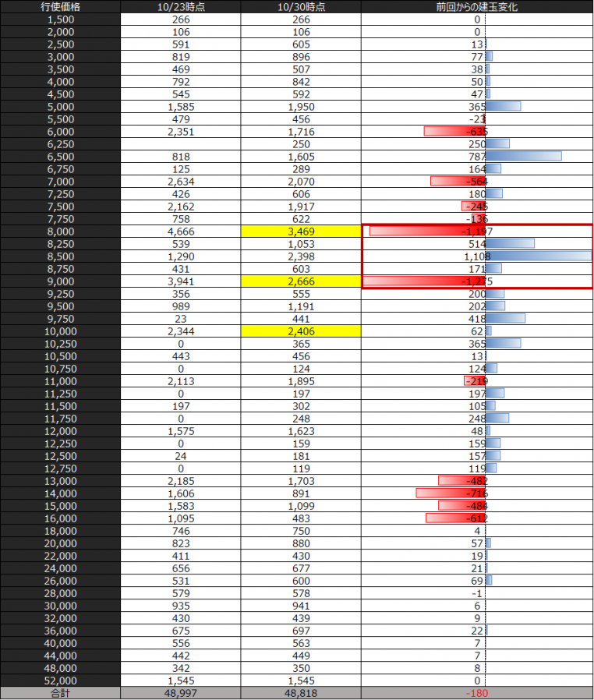Select the 8,000 strike price row label
594x700 pixels.
click(x=61, y=232)
